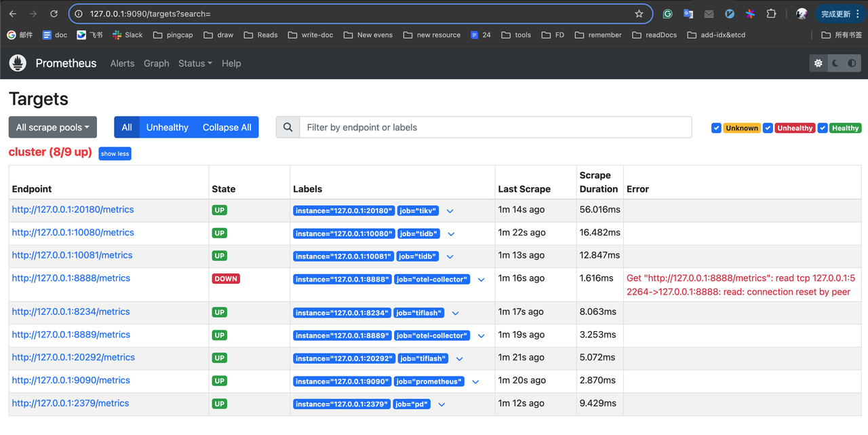Expand labels for 127.0.0.1:10081 tidb target
Image resolution: width=868 pixels, height=435 pixels.
pyautogui.click(x=450, y=257)
